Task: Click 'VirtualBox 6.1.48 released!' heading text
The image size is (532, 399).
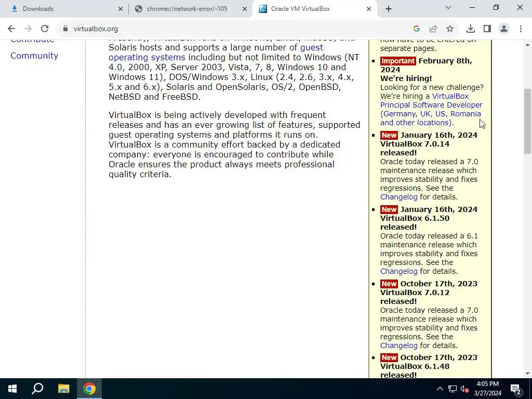Action: [415, 370]
